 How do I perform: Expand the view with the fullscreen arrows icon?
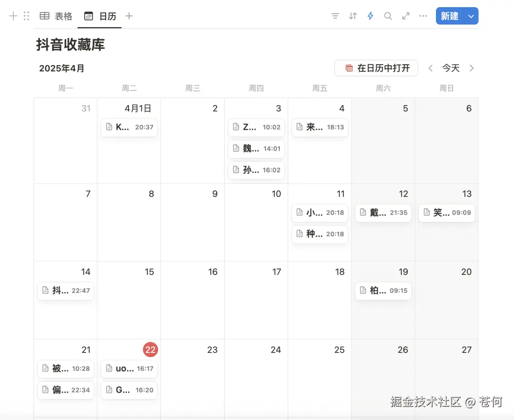(405, 16)
